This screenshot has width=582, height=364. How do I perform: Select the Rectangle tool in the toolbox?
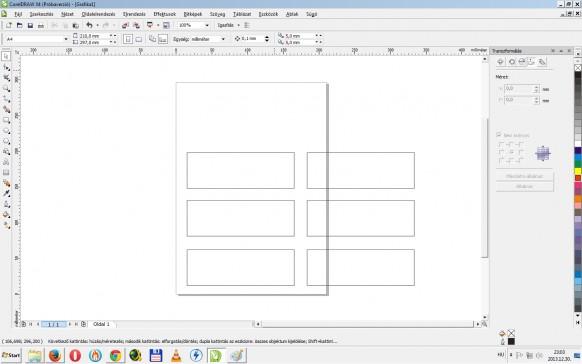tap(6, 120)
